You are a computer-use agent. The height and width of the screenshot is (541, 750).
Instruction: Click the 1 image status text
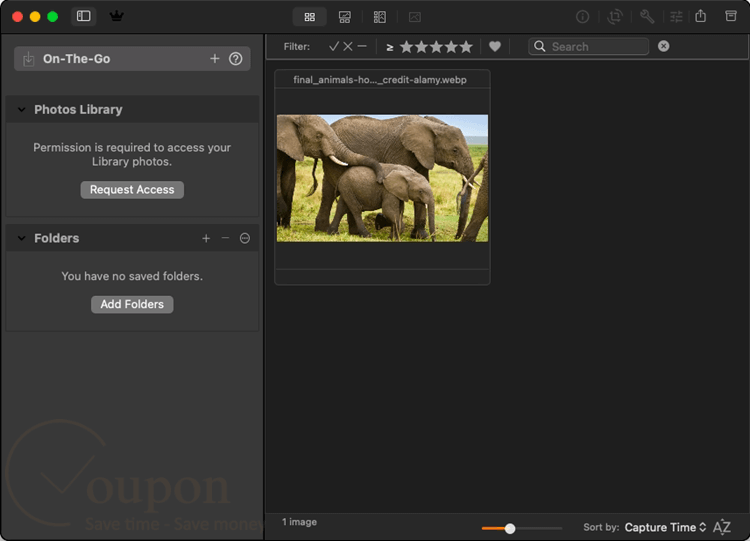click(299, 522)
